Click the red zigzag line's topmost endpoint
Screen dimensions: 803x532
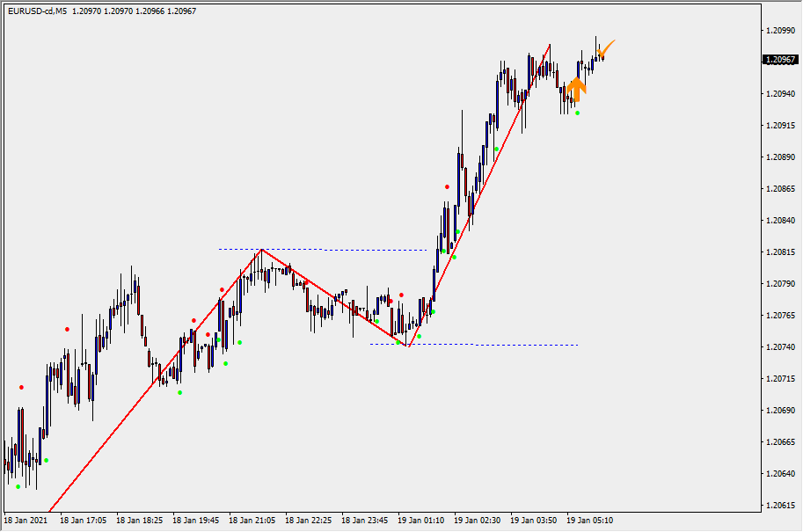tap(550, 44)
